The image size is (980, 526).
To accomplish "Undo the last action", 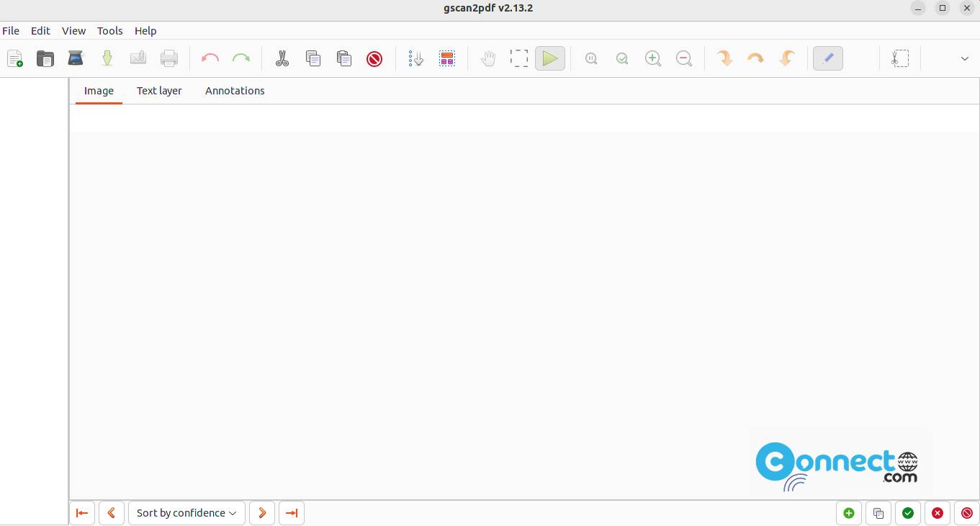I will pos(210,58).
